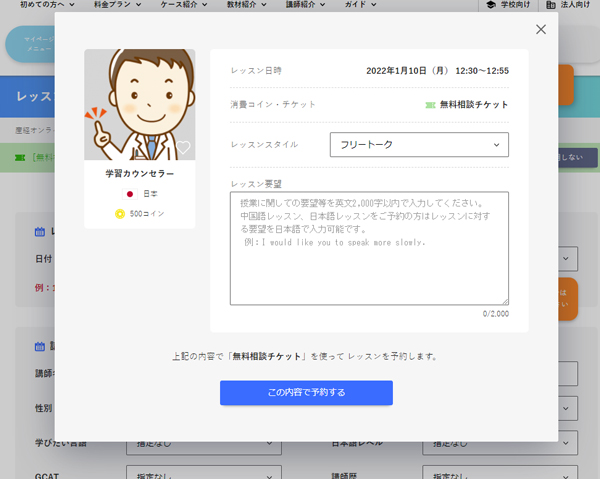Open the レッスンスタイル フリートーク dropdown
Viewport: 600px width, 479px height.
[x=419, y=145]
